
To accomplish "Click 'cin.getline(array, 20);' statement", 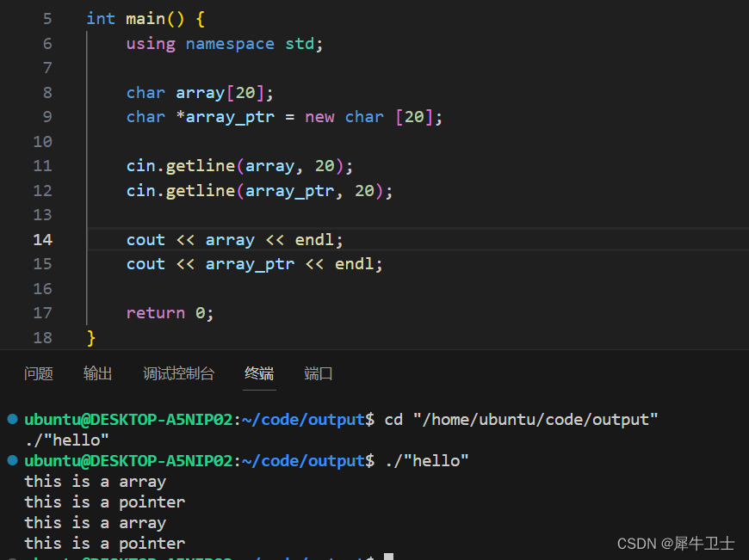I will (x=239, y=166).
